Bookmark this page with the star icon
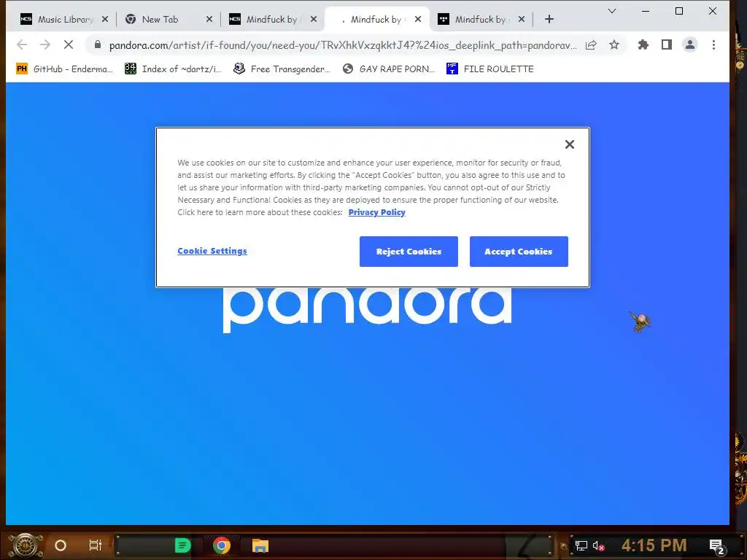747x560 pixels. (x=614, y=44)
